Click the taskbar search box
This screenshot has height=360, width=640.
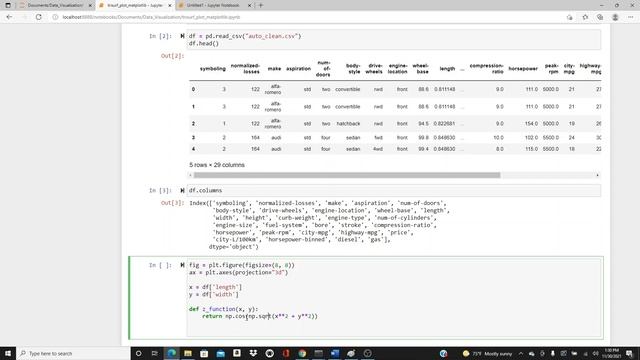click(x=73, y=353)
